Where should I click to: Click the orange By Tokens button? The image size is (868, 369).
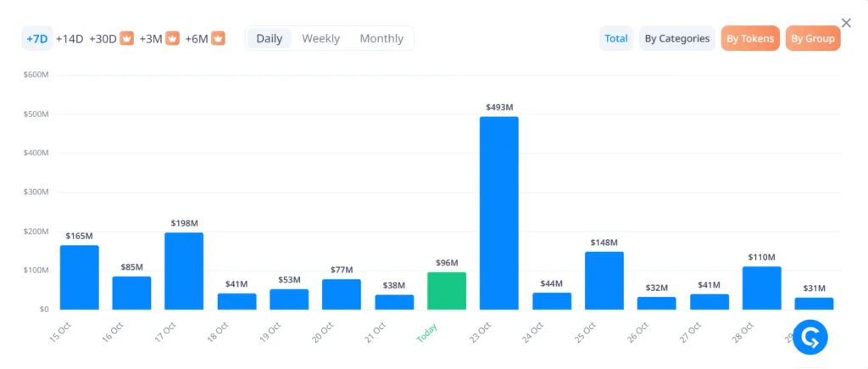point(750,38)
